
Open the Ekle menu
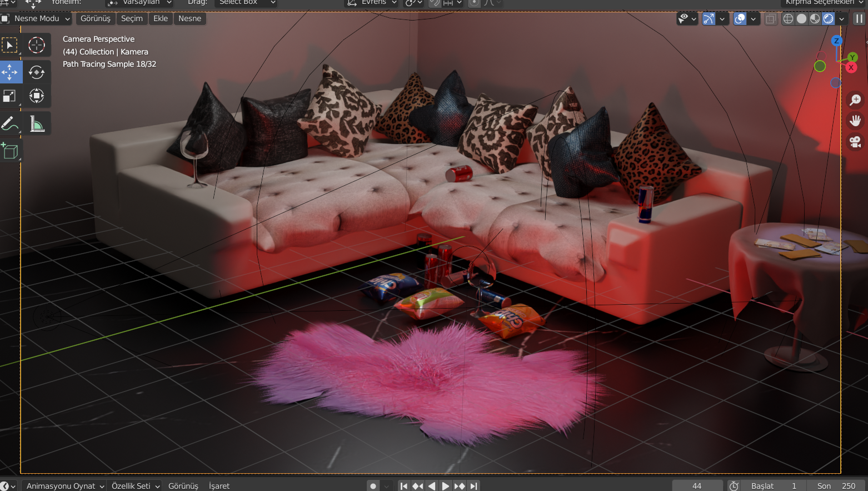[161, 18]
